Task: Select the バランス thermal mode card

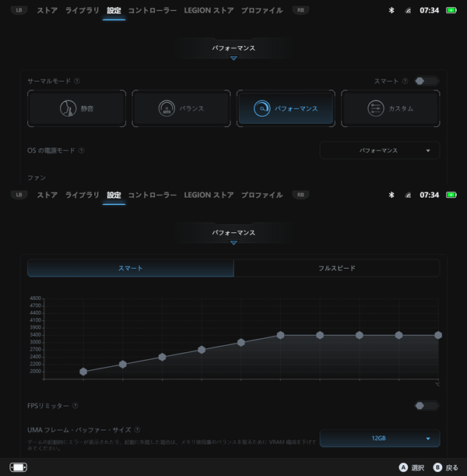Action: (x=181, y=108)
